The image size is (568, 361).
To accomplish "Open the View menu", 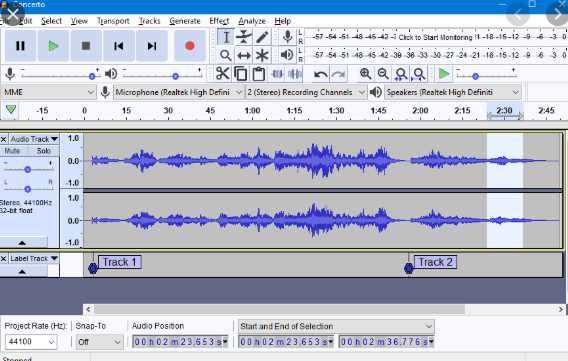I will click(79, 21).
